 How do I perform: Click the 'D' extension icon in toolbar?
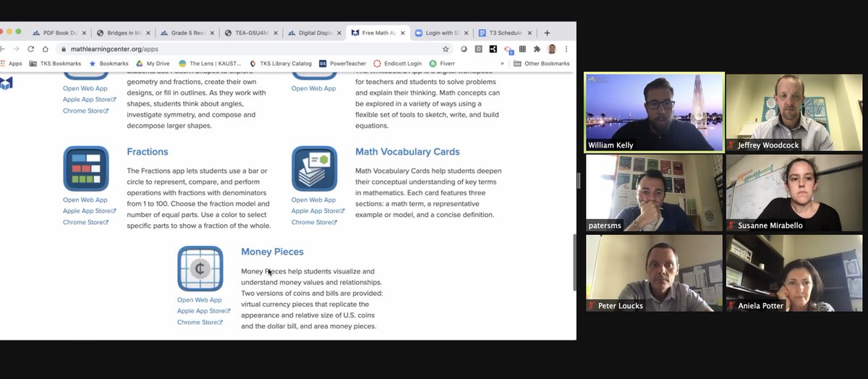click(x=478, y=49)
